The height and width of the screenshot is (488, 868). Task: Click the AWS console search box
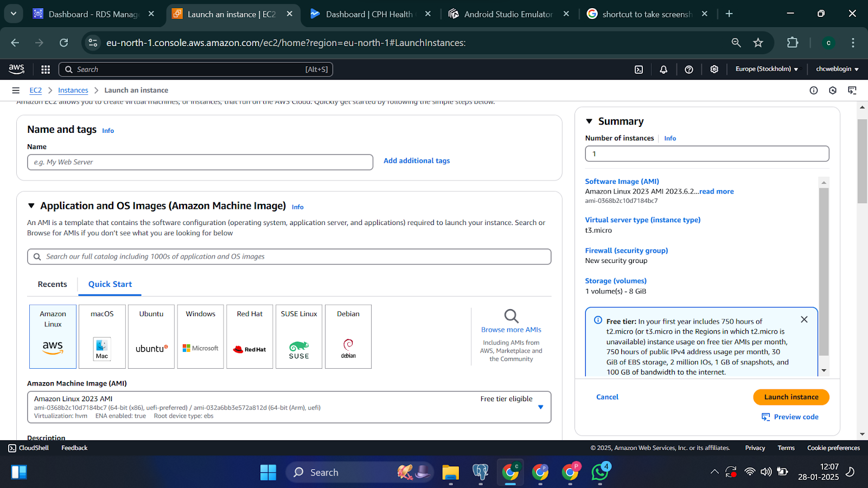click(195, 69)
